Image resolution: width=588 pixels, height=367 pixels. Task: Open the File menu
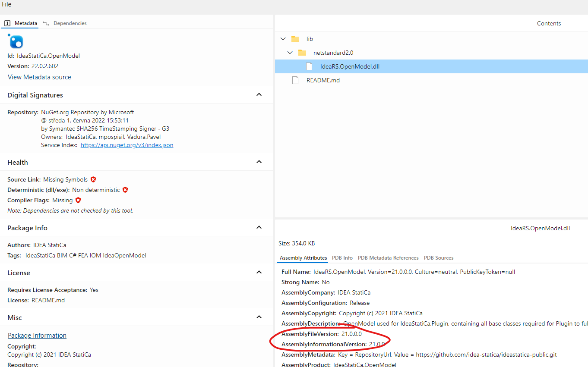click(6, 4)
